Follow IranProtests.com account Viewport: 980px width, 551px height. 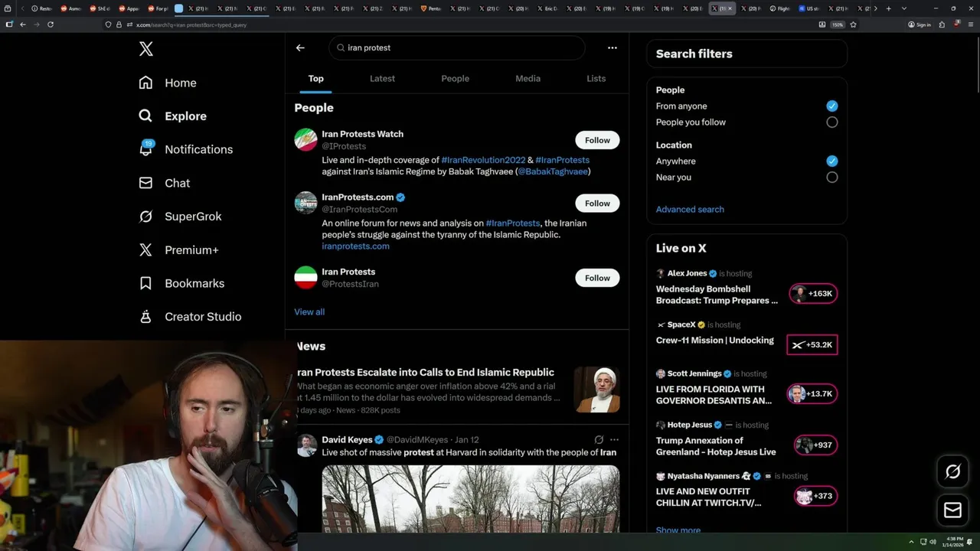(597, 204)
